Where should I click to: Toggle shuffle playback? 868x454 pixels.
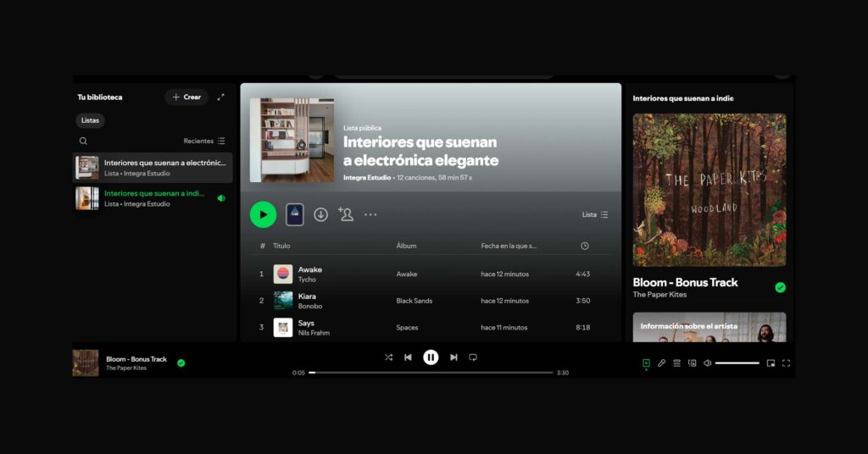[x=388, y=357]
